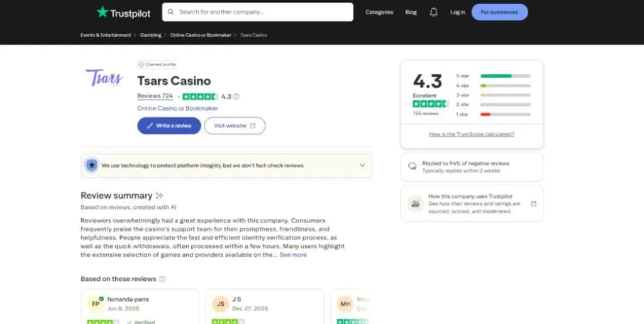
Task: Click the info icon next to Based on these reviews
Action: [162, 279]
